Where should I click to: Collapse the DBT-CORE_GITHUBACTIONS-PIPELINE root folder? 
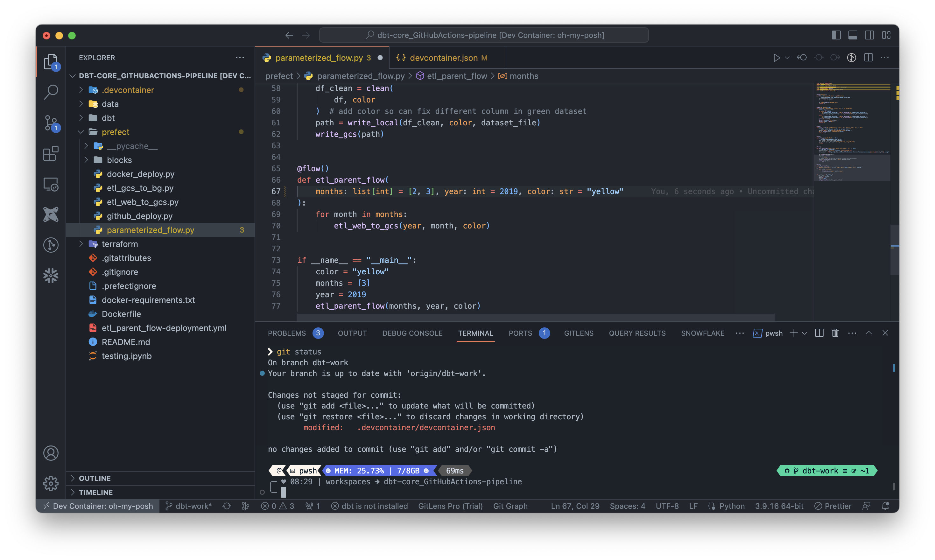[160, 76]
